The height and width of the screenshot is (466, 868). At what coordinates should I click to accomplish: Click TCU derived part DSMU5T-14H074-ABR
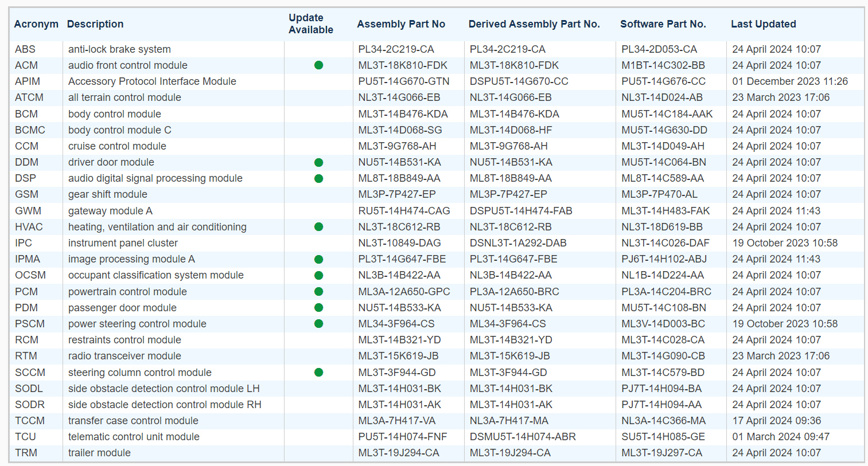522,437
